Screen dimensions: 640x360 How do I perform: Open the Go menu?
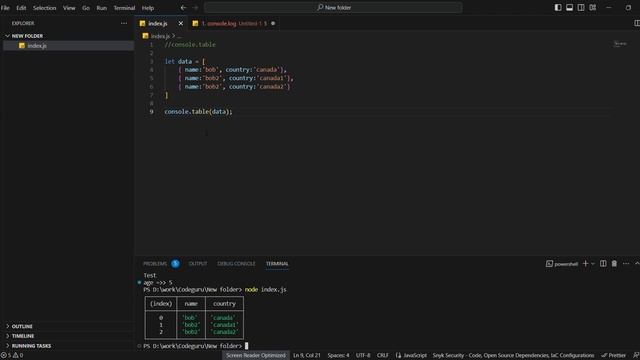tap(86, 8)
